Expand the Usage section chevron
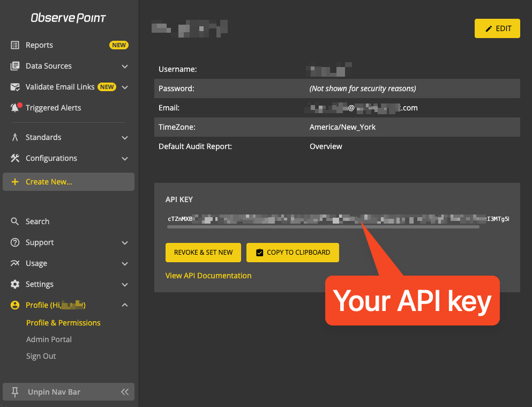 point(125,263)
